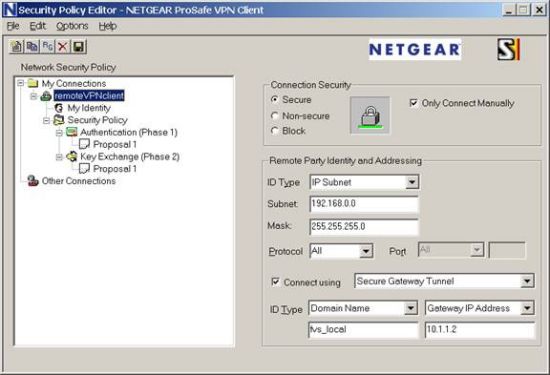Click the Security Policy tree icon

(x=59, y=120)
